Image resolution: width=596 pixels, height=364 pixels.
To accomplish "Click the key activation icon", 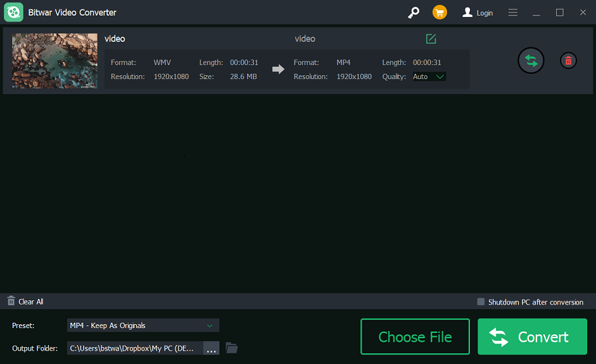I will pos(413,13).
